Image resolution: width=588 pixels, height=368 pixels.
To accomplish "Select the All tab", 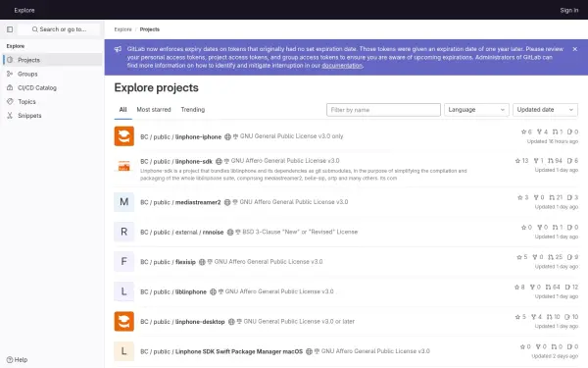I will pos(123,110).
